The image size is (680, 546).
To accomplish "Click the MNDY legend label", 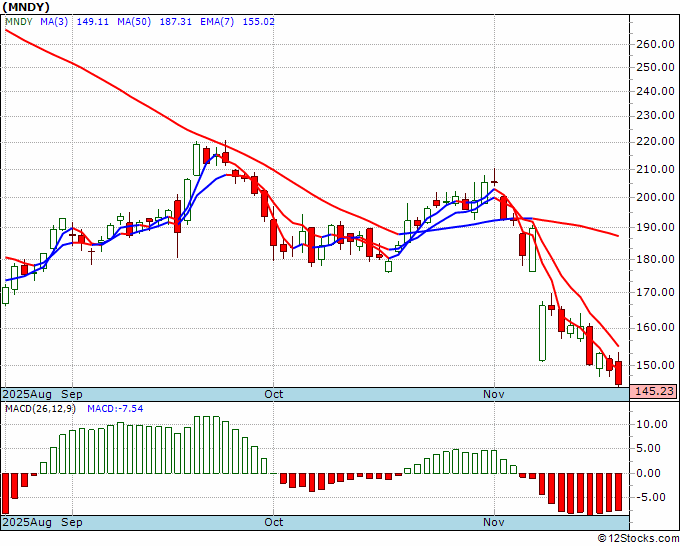I will (x=19, y=22).
